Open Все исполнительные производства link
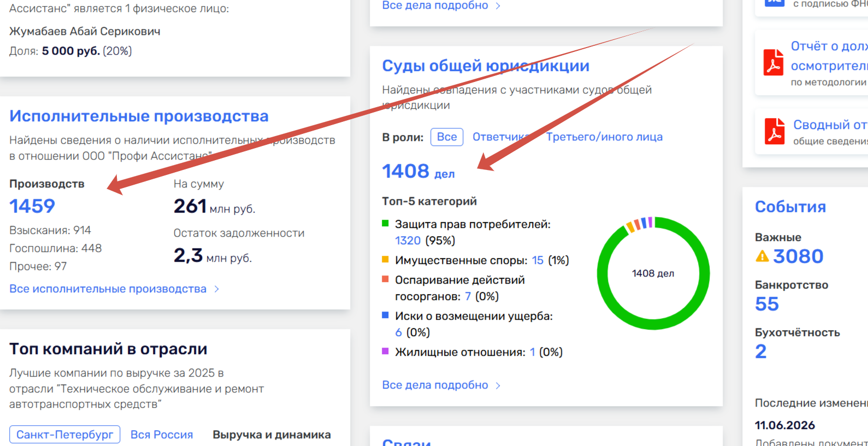Screen dimensions: 868x446 (x=108, y=289)
